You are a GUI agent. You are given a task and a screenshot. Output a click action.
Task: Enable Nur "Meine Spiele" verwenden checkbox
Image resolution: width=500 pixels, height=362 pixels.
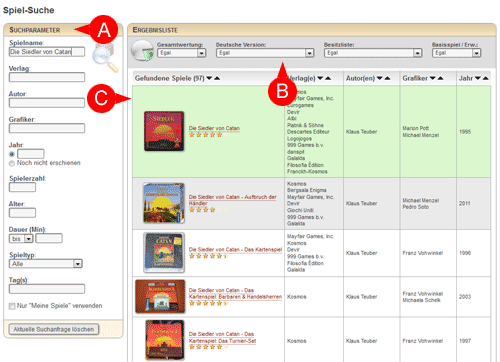pyautogui.click(x=12, y=306)
